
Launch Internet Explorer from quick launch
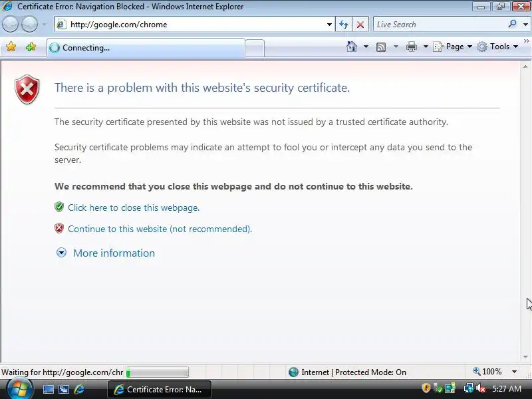coord(79,389)
